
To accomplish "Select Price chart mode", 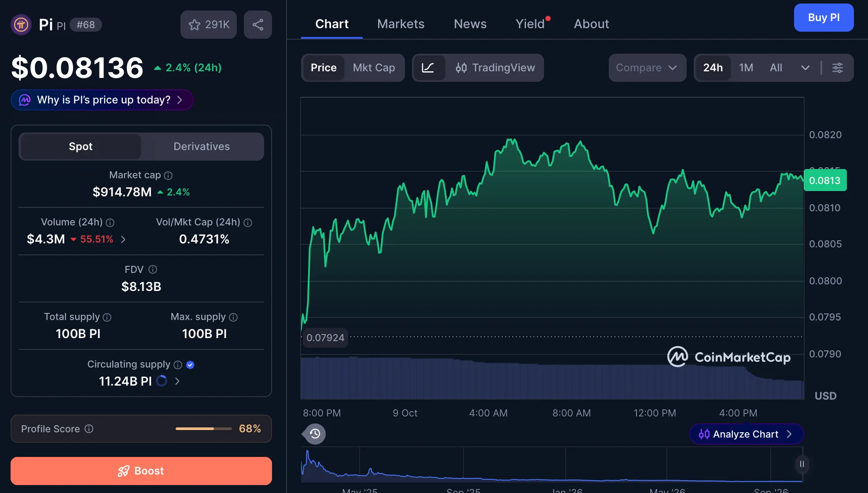I will 324,68.
